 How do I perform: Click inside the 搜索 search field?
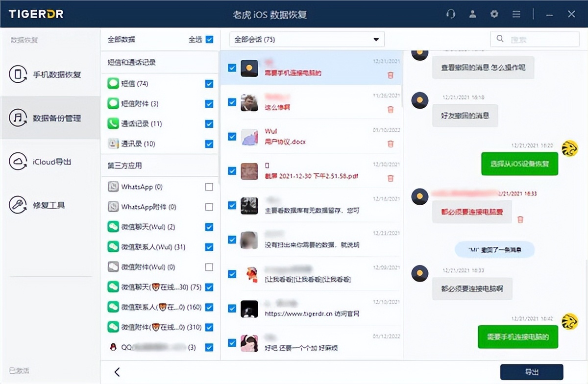tap(534, 39)
